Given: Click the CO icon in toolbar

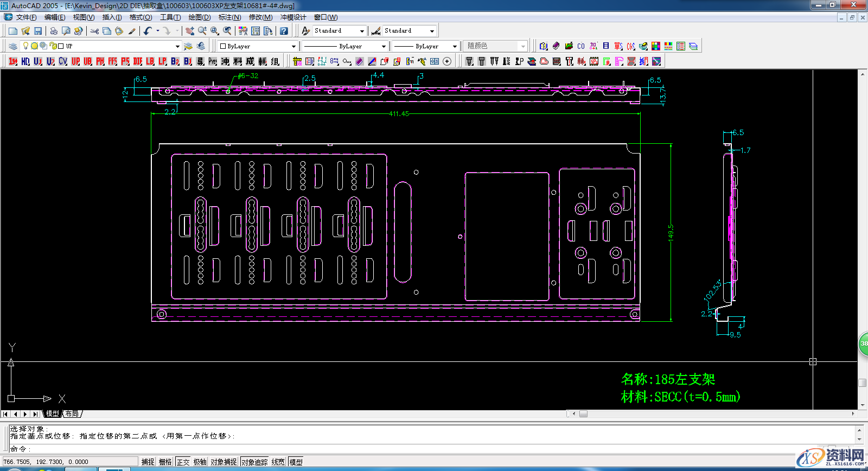Looking at the screenshot, I should [x=581, y=46].
